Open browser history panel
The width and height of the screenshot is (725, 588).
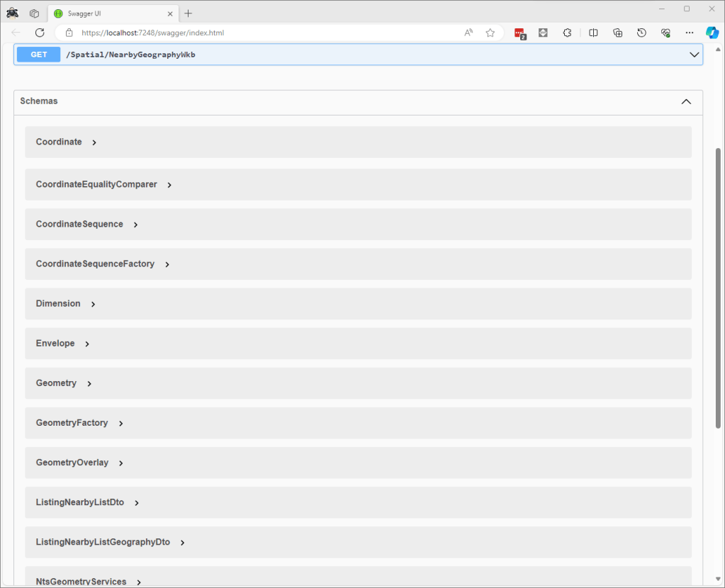(641, 33)
